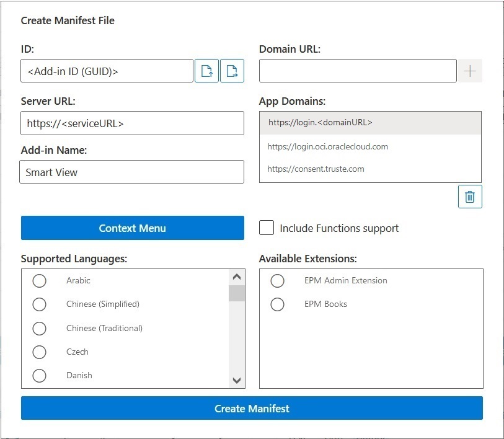Select the Arabic language option
Image resolution: width=504 pixels, height=439 pixels.
39,281
